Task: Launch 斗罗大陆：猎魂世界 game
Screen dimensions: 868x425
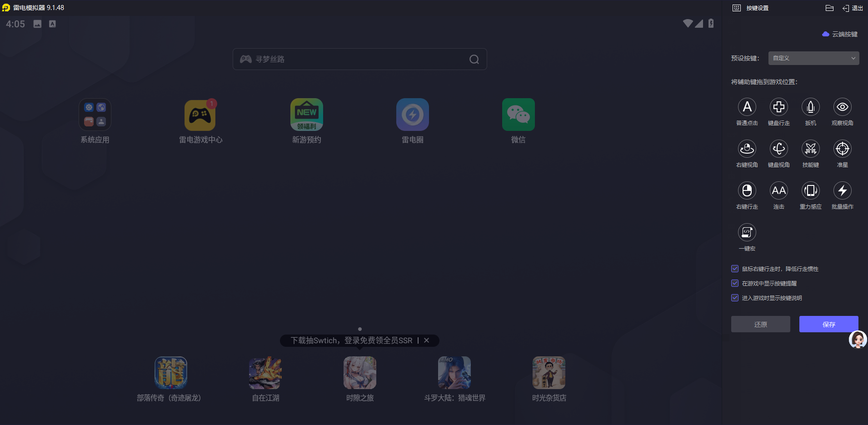Action: click(x=454, y=373)
